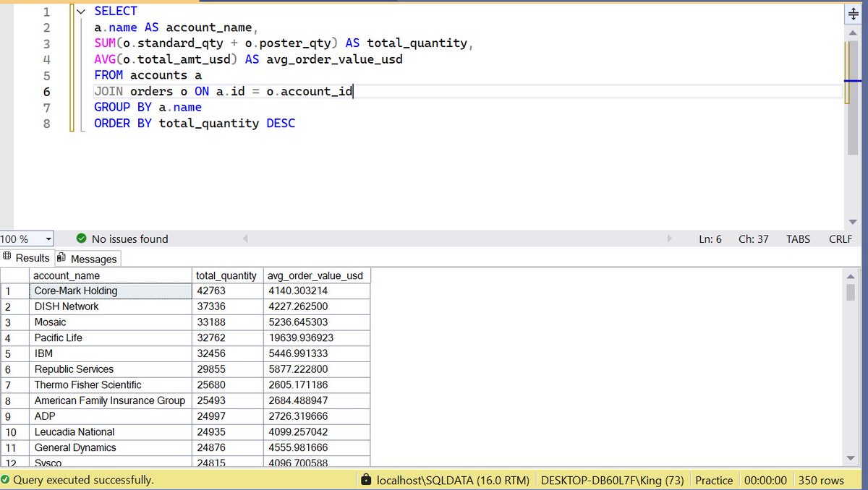This screenshot has height=490, width=868.
Task: Click the Results grid icon
Action: pos(7,258)
